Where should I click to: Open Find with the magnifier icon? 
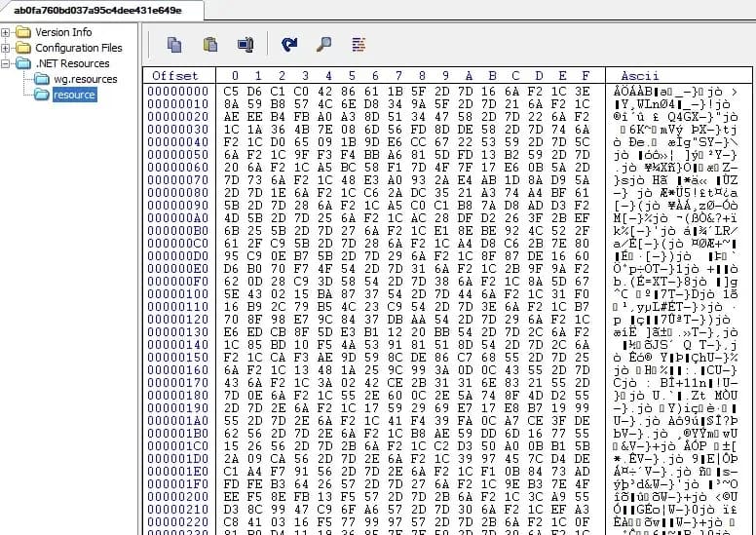[323, 45]
